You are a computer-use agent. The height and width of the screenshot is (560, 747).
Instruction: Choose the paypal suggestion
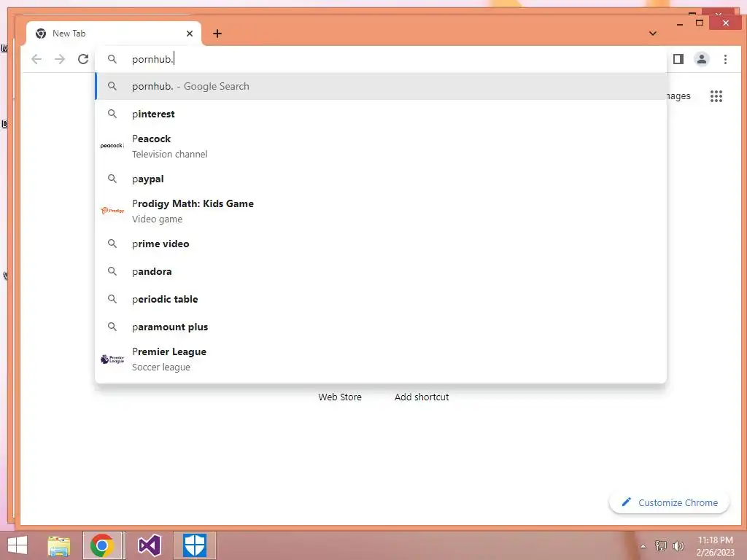click(x=381, y=179)
